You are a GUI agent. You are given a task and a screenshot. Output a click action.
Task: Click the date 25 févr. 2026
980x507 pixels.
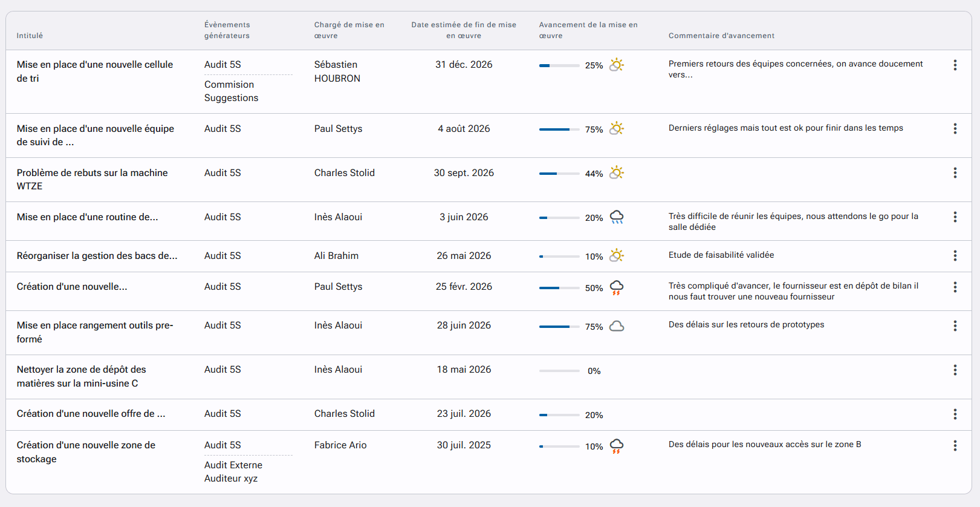point(464,287)
